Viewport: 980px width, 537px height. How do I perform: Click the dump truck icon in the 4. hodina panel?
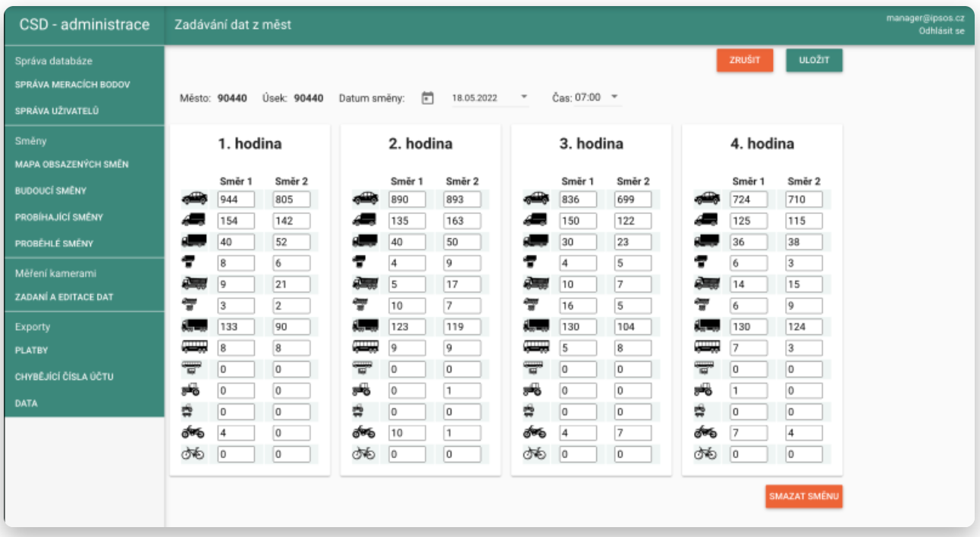pos(706,284)
